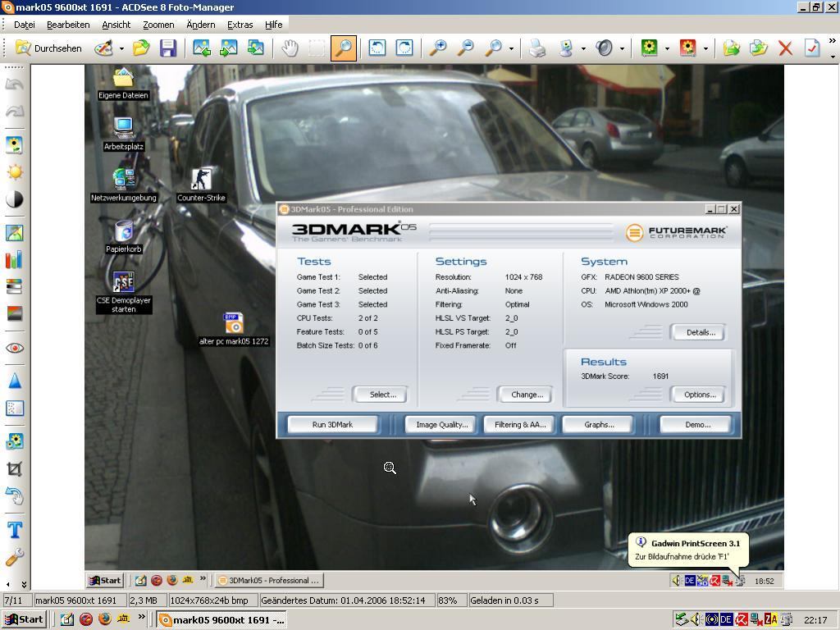Click the zoom out magnifier with minus
This screenshot has width=840, height=630.
pos(465,48)
